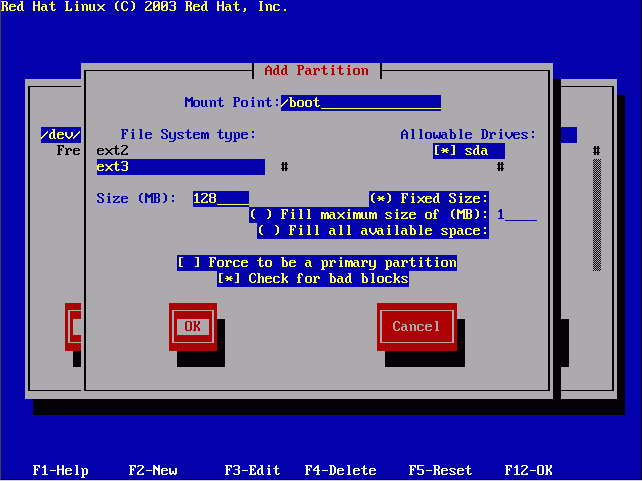
Task: Cancel the Add Partition dialog
Action: point(417,327)
